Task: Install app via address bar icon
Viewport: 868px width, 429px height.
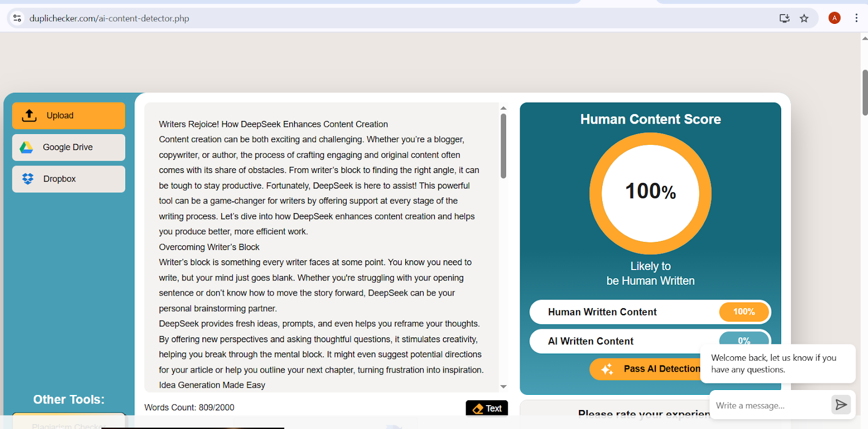Action: pyautogui.click(x=784, y=18)
